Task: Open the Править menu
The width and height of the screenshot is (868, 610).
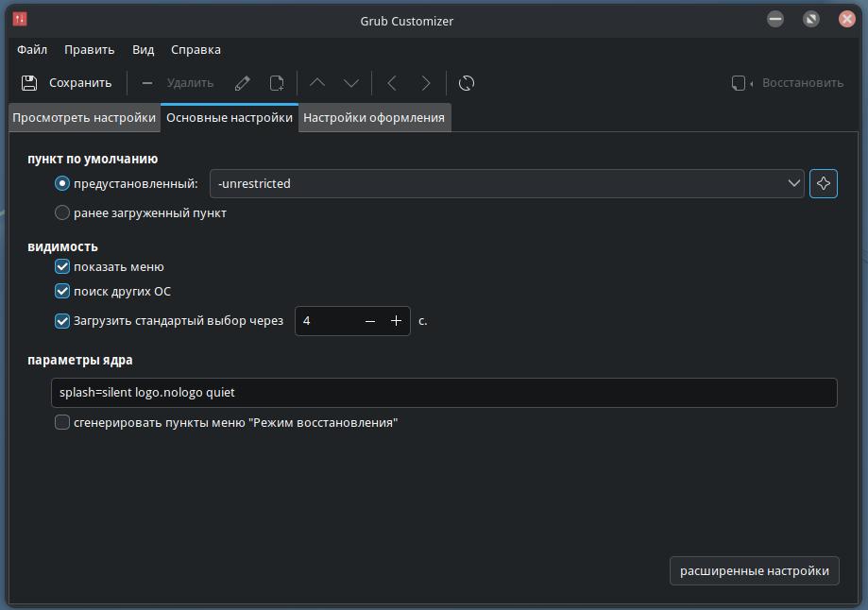Action: point(89,50)
